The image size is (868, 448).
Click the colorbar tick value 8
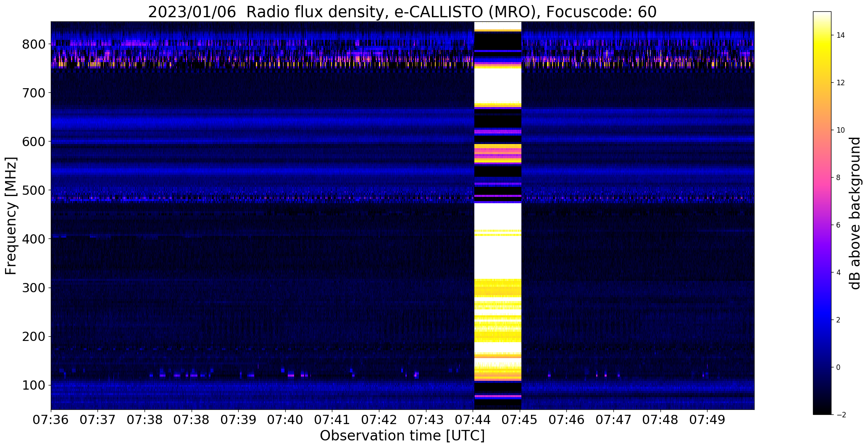click(x=839, y=178)
